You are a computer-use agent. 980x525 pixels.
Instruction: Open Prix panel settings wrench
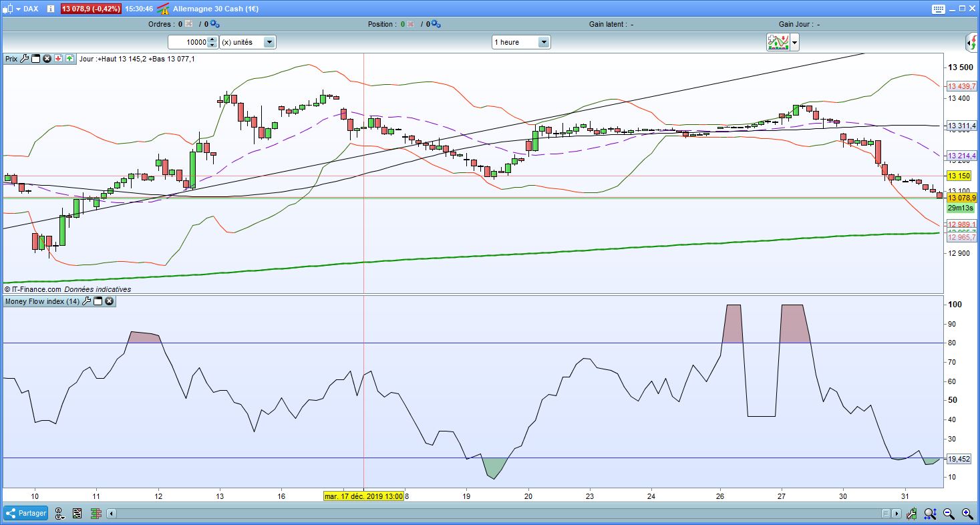point(25,59)
